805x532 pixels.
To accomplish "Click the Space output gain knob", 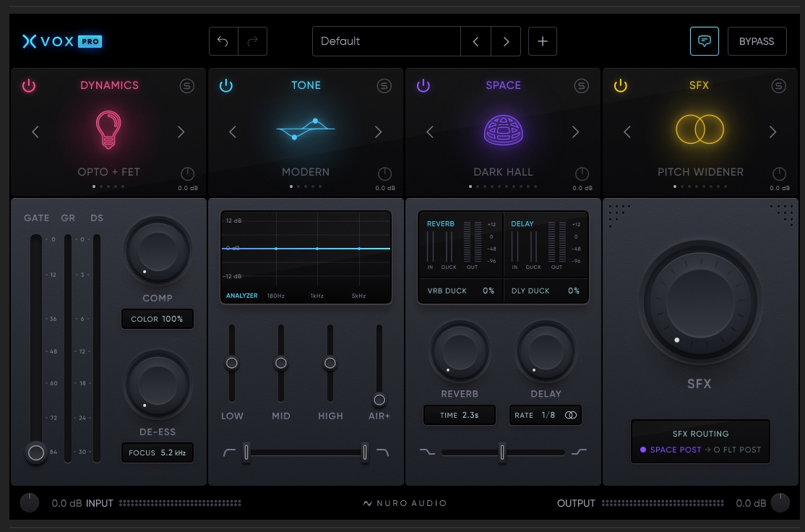I will pyautogui.click(x=582, y=173).
